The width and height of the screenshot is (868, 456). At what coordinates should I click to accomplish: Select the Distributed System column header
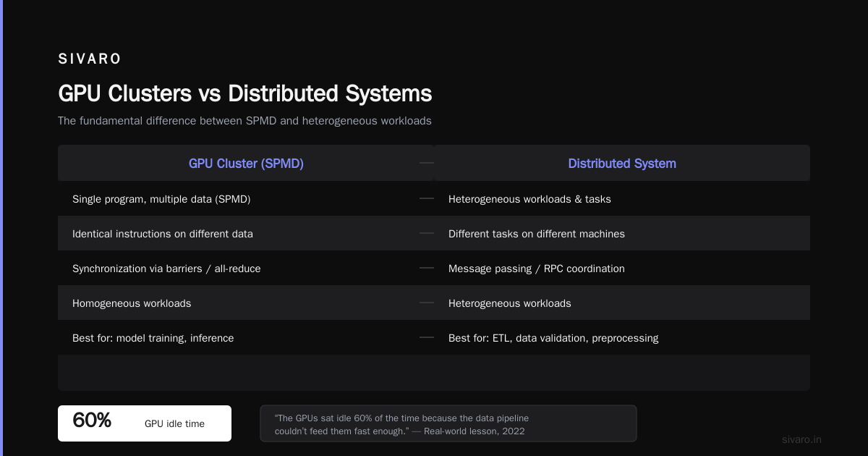(622, 164)
